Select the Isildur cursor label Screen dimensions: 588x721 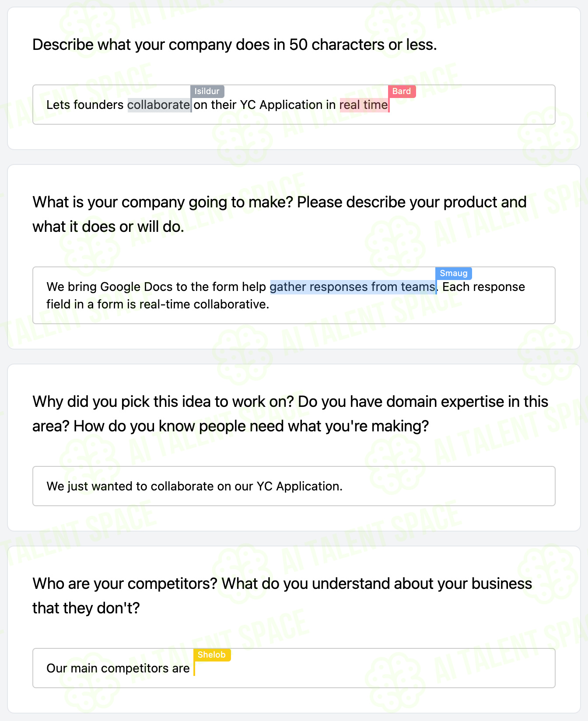(207, 91)
